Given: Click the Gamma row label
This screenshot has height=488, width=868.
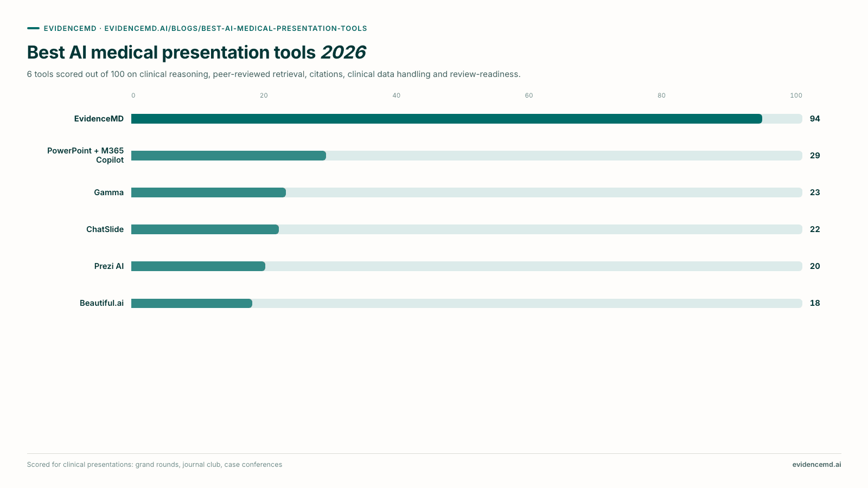Looking at the screenshot, I should coord(108,192).
